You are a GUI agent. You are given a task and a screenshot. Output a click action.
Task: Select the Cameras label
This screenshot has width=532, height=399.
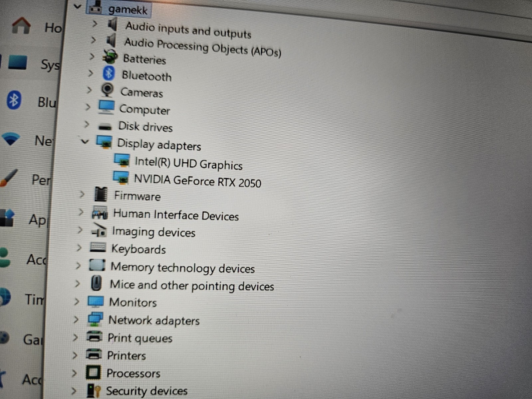[142, 92]
